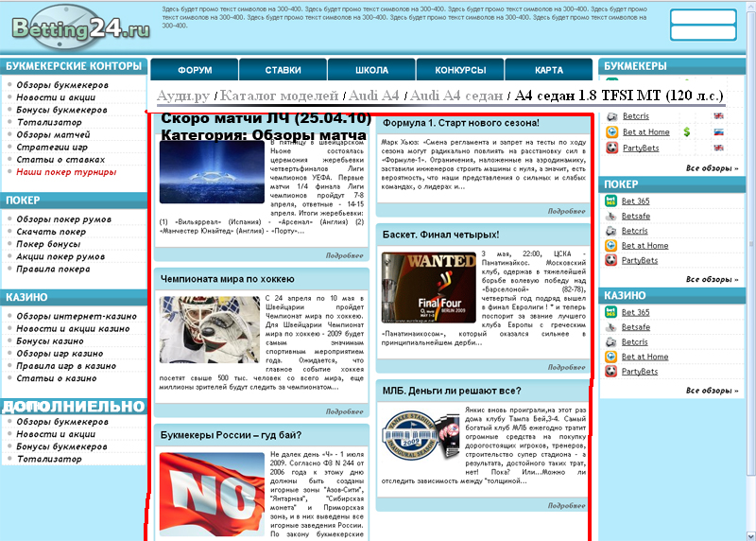The height and width of the screenshot is (541, 756).
Task: Click Bet 365 icon in Покер section
Action: tap(610, 201)
